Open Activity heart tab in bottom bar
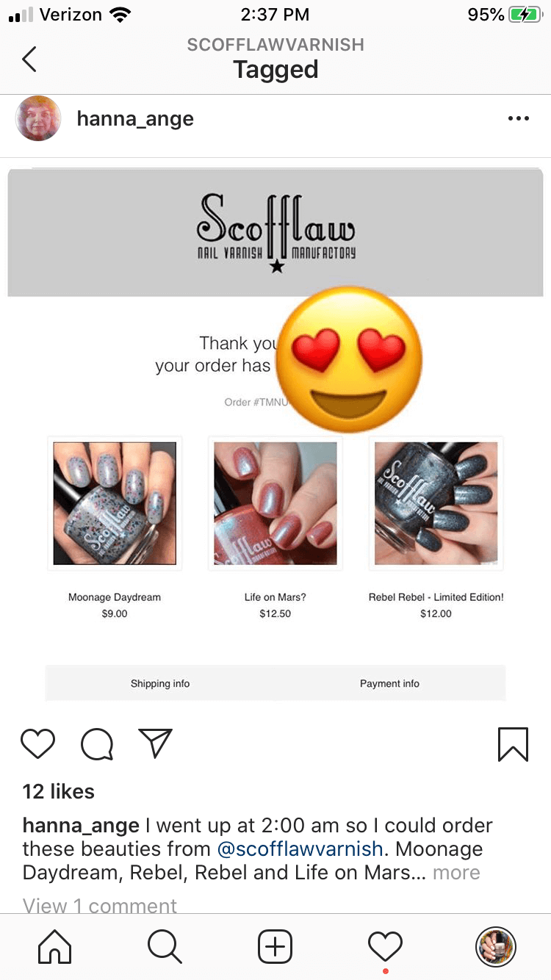Viewport: 551px width, 980px height. (x=385, y=946)
